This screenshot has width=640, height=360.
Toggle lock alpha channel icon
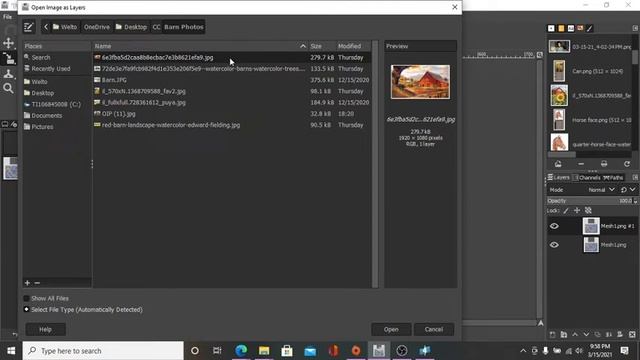(588, 211)
